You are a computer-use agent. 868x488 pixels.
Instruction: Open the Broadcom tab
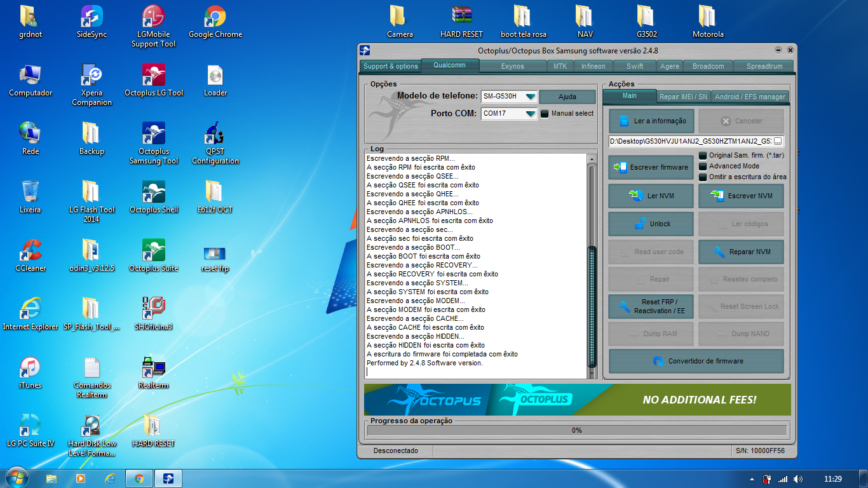[708, 66]
